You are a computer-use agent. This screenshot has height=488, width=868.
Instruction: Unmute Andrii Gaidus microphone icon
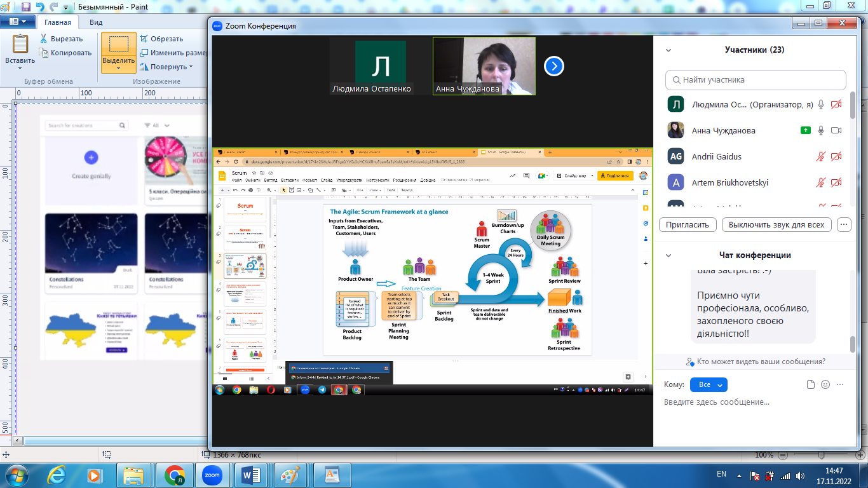pyautogui.click(x=821, y=156)
